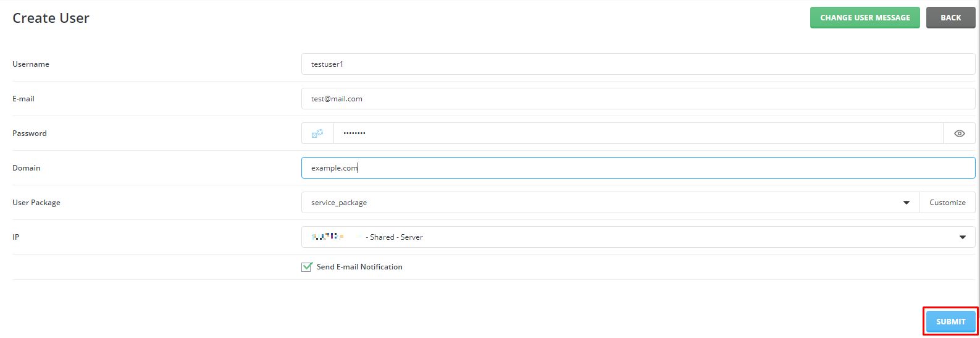Show password with the eye icon
Screen dimensions: 980x338
(x=959, y=133)
